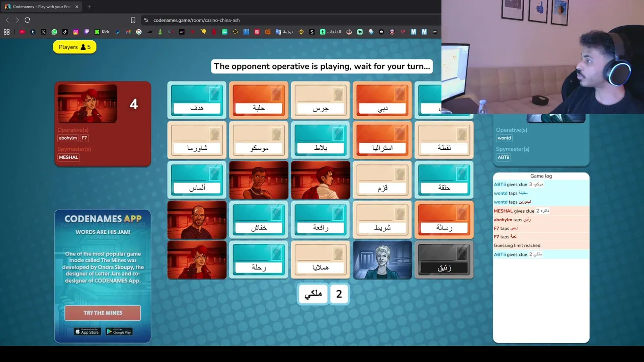This screenshot has width=644, height=362.
Task: Click the 'Guessing limit reached' log entry
Action: (x=517, y=245)
